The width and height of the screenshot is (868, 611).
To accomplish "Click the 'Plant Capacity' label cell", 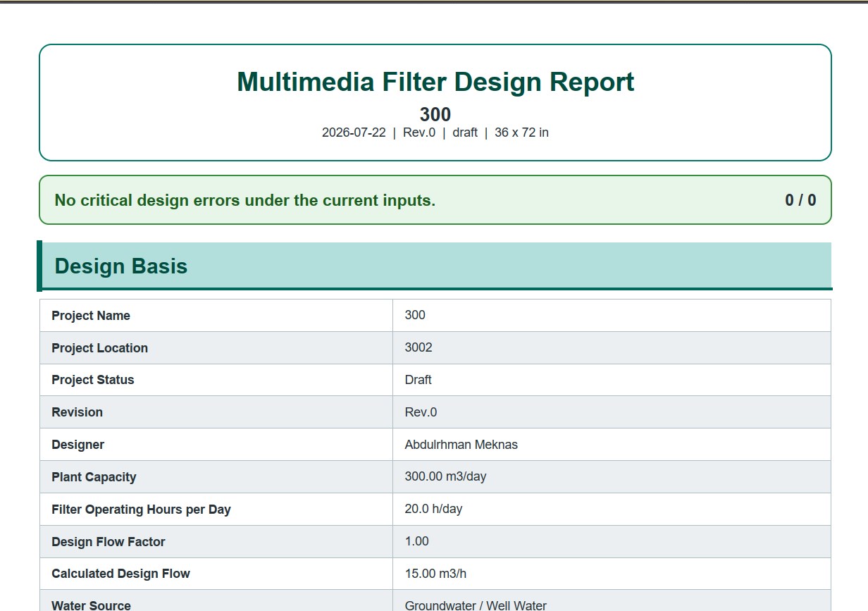I will pos(216,477).
